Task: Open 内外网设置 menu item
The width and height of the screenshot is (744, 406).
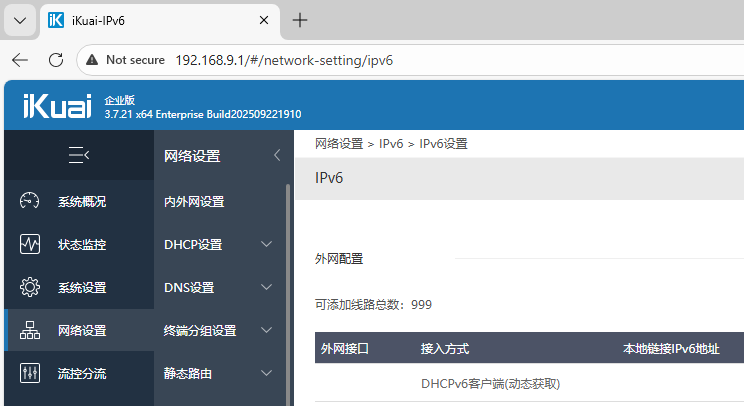Action: click(x=194, y=201)
